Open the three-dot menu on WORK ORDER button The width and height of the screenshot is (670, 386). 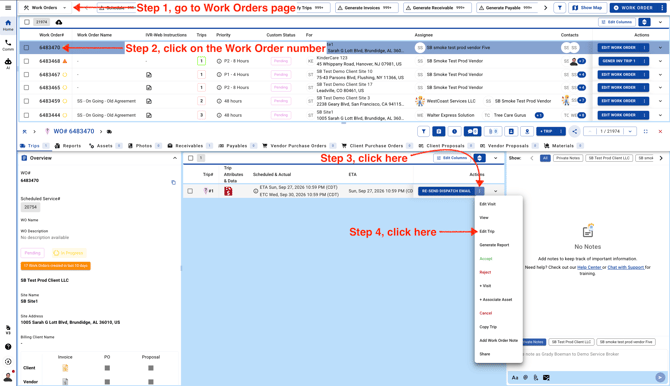(662, 8)
